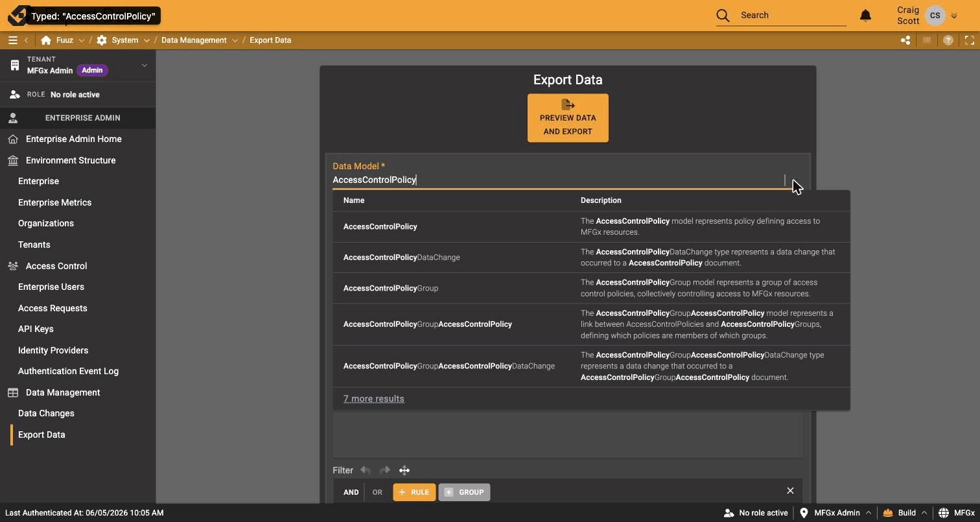The width and height of the screenshot is (980, 522).
Task: Click the System gear icon in breadcrumb
Action: click(x=102, y=40)
